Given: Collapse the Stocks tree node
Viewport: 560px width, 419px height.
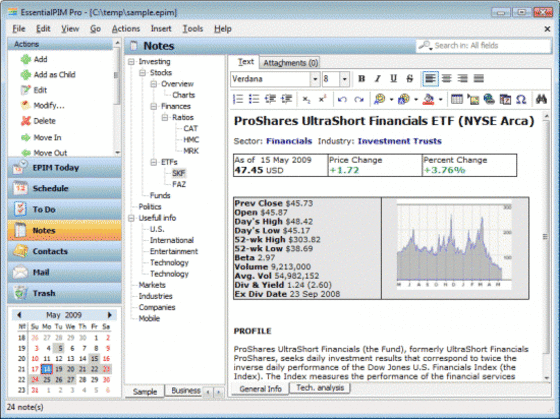Looking at the screenshot, I should click(x=142, y=73).
